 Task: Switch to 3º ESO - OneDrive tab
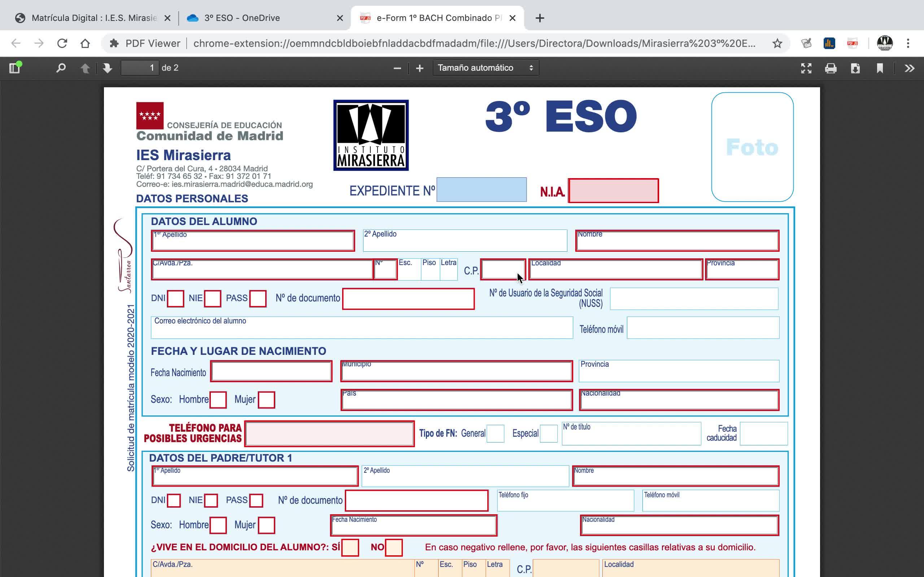point(242,18)
